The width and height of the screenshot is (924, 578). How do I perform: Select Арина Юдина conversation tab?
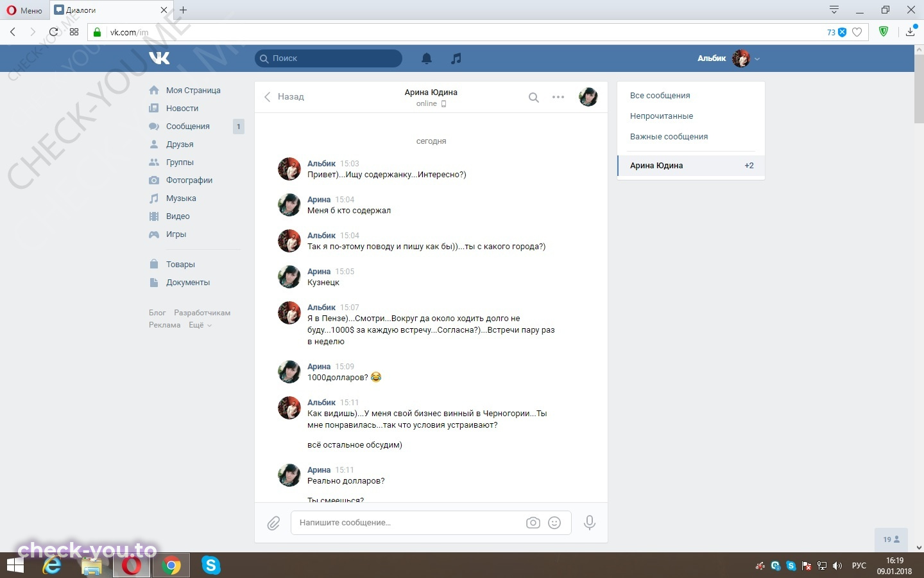tap(691, 166)
